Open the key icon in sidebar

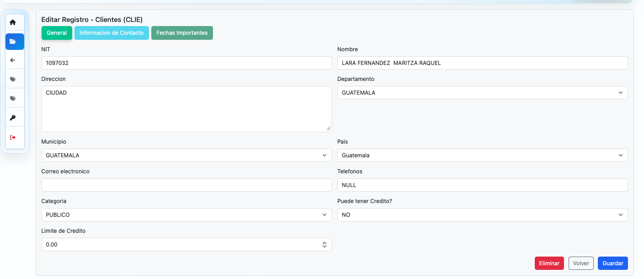(13, 118)
